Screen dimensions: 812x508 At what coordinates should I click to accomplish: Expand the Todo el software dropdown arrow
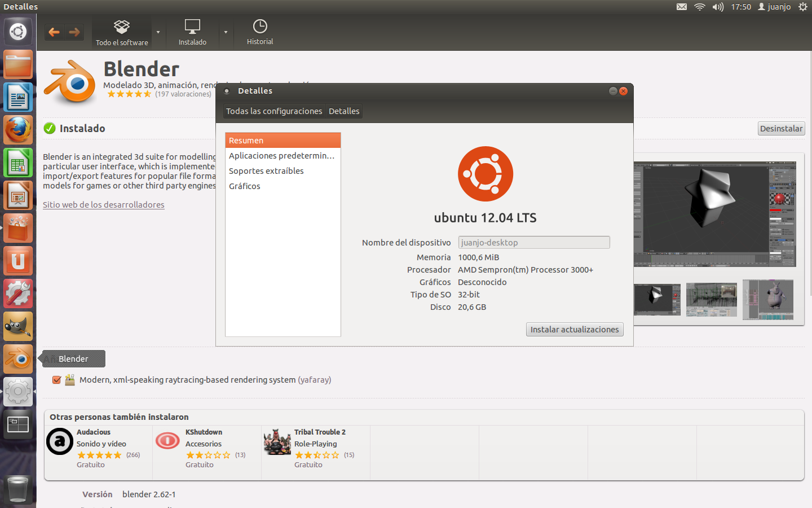tap(158, 32)
